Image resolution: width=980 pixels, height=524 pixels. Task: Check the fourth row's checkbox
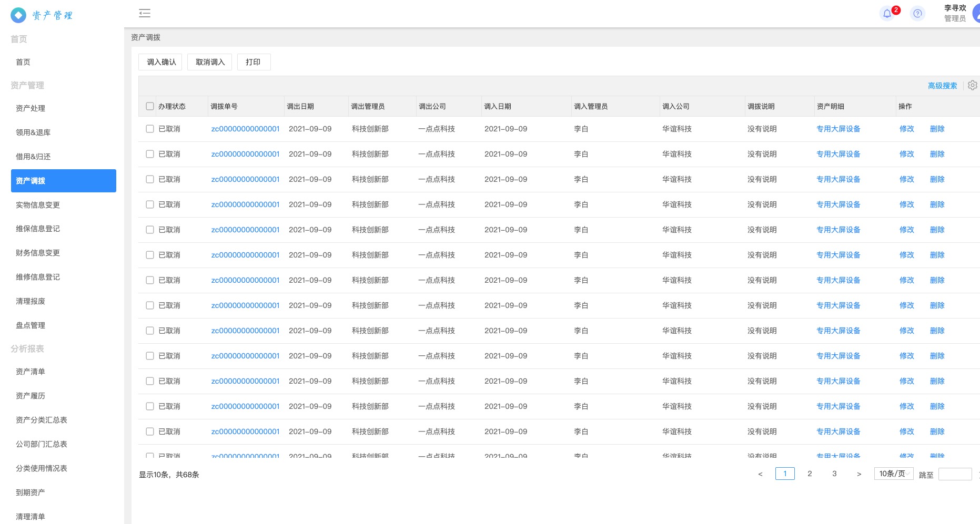[150, 204]
